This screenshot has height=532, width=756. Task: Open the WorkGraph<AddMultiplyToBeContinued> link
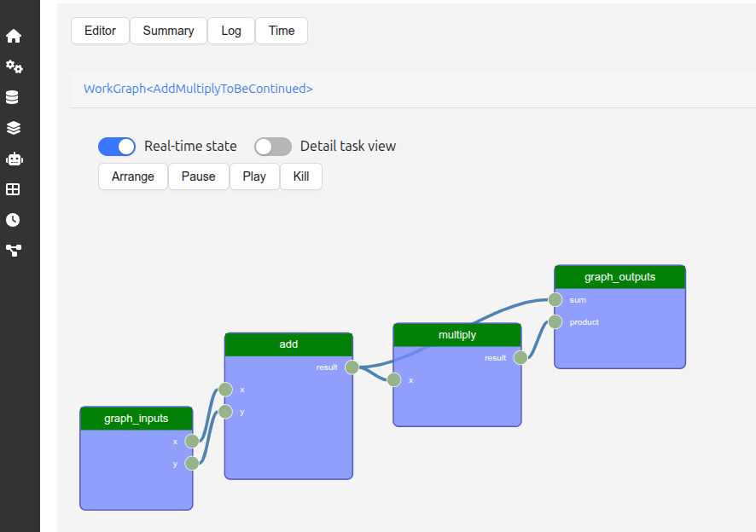[198, 89]
